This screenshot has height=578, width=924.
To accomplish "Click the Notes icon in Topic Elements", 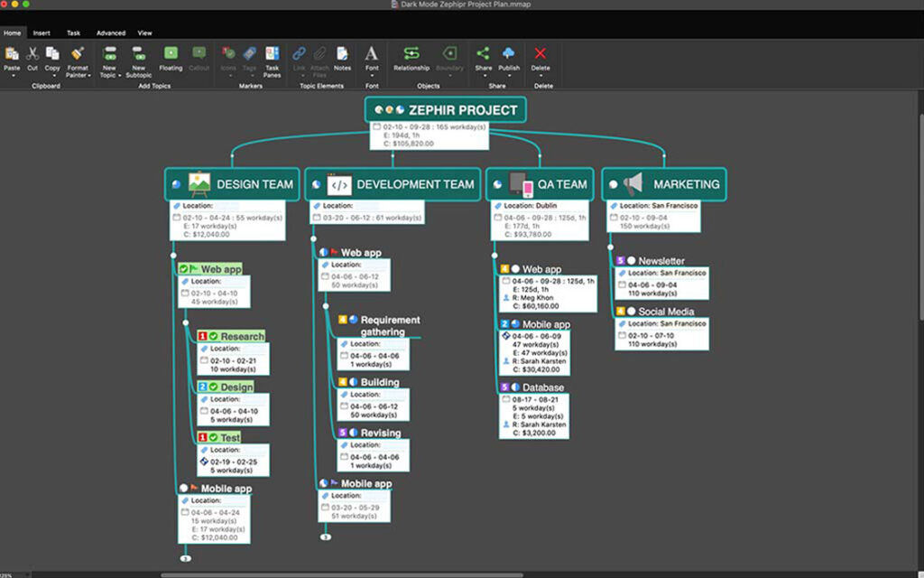I will click(342, 55).
